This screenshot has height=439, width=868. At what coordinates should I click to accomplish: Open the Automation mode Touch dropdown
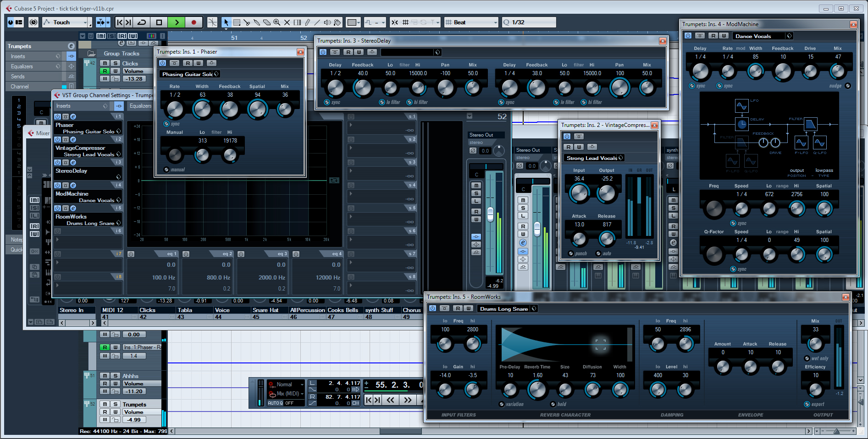click(67, 22)
